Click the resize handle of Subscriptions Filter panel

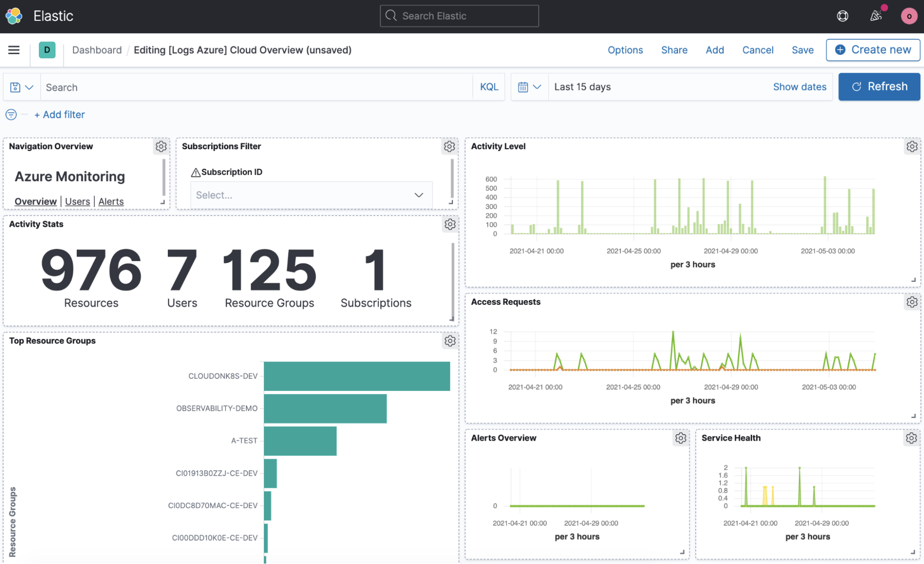(451, 202)
